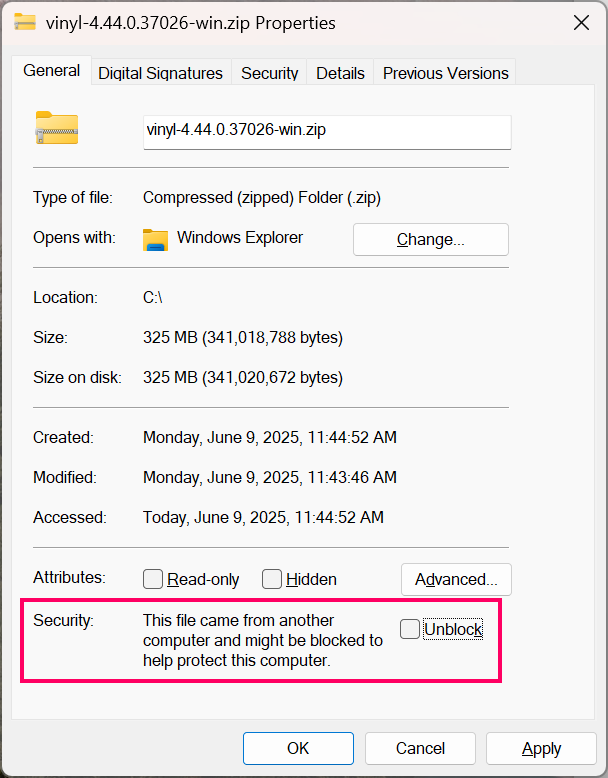Screen dimensions: 608x778
Task: Click the zip icon in the title bar
Action: (x=25, y=22)
